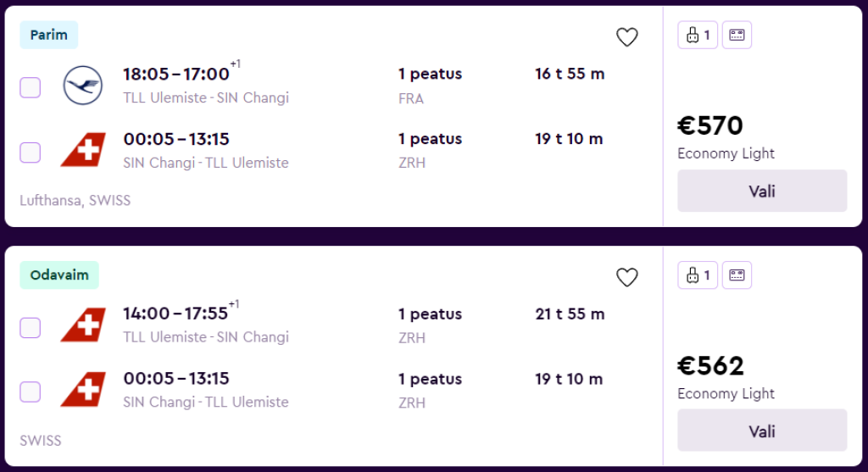Click the €570 price text
The width and height of the screenshot is (868, 472).
click(x=710, y=126)
